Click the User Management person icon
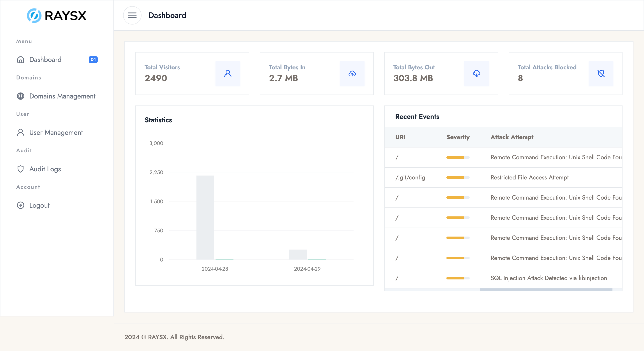The width and height of the screenshot is (644, 351). click(21, 132)
